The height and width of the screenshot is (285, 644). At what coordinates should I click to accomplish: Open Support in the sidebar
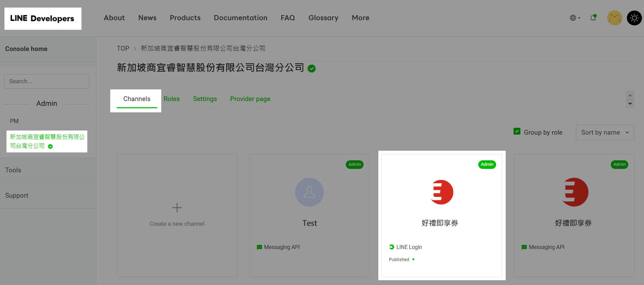tap(16, 196)
